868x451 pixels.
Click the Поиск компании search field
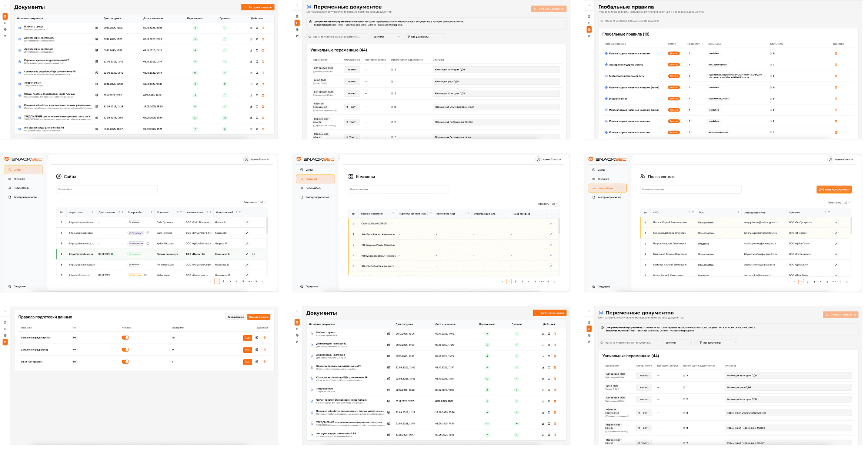coord(398,190)
